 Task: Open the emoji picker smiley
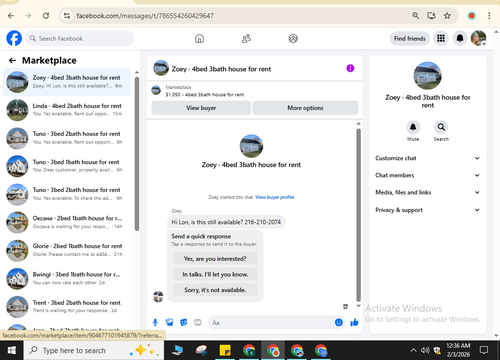pos(339,322)
